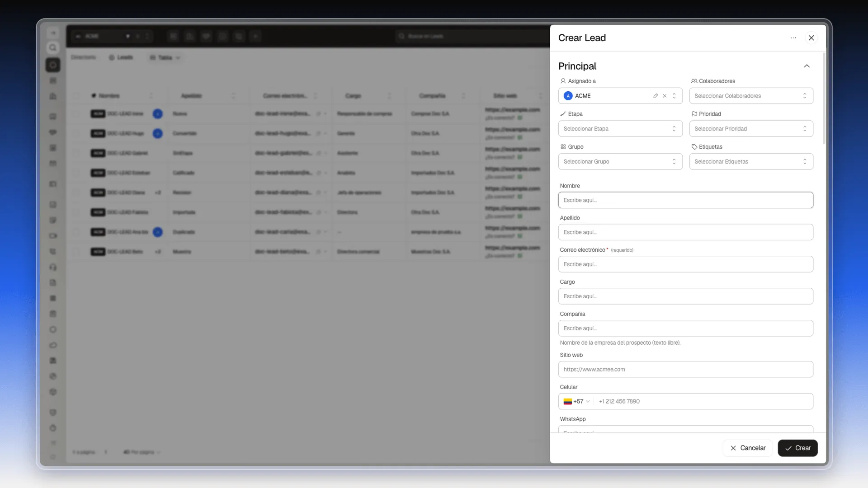Click the Nombre column header in background table
This screenshot has height=488, width=868.
(x=109, y=96)
